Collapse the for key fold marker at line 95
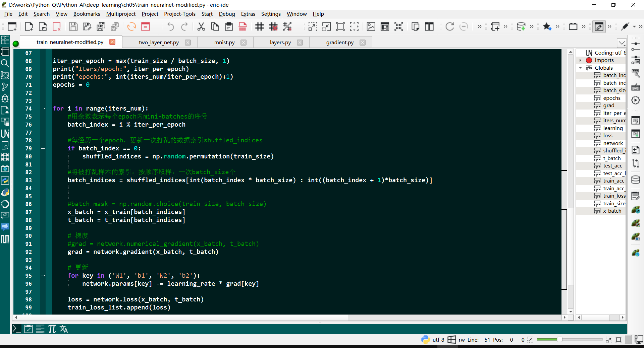 pos(43,276)
